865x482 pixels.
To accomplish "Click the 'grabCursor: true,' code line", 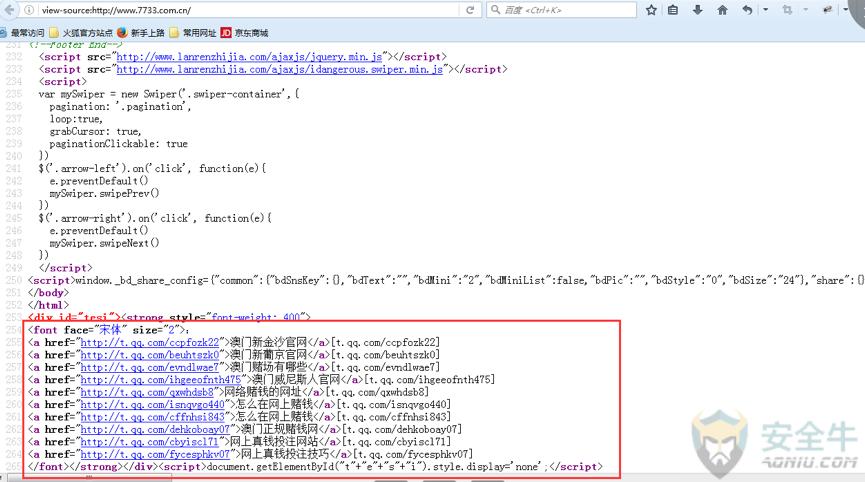I will tap(95, 131).
